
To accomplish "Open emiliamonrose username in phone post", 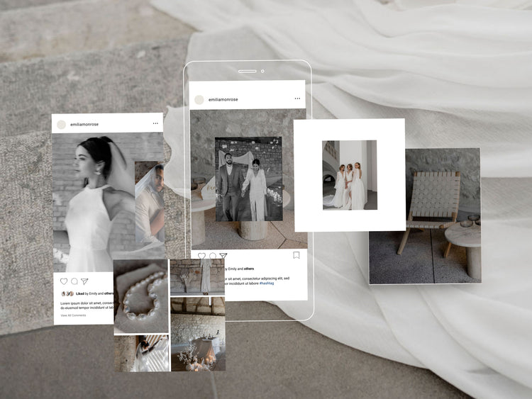I will pyautogui.click(x=223, y=100).
